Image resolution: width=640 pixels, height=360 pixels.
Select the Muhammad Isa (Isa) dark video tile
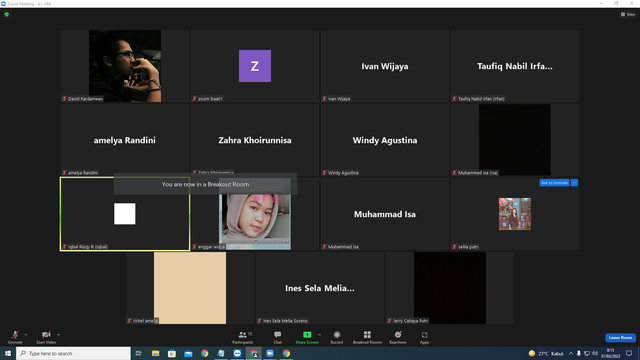tap(515, 140)
